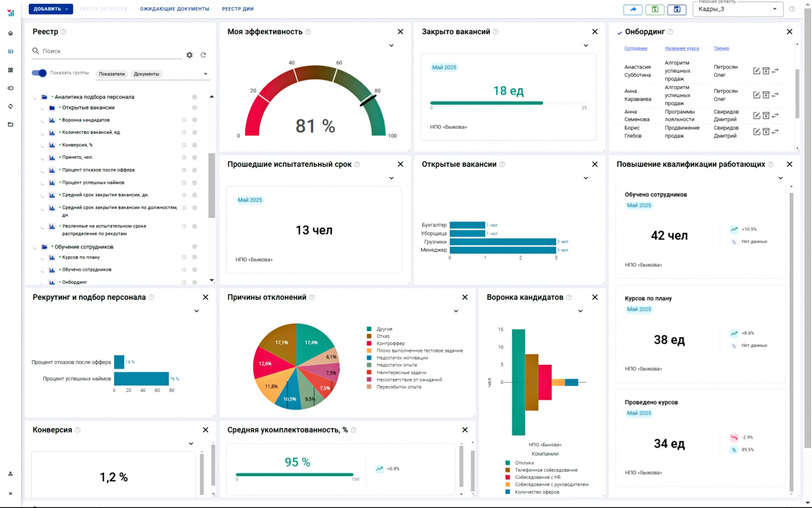Click the green save workspace icon
812x508 pixels.
655,9
